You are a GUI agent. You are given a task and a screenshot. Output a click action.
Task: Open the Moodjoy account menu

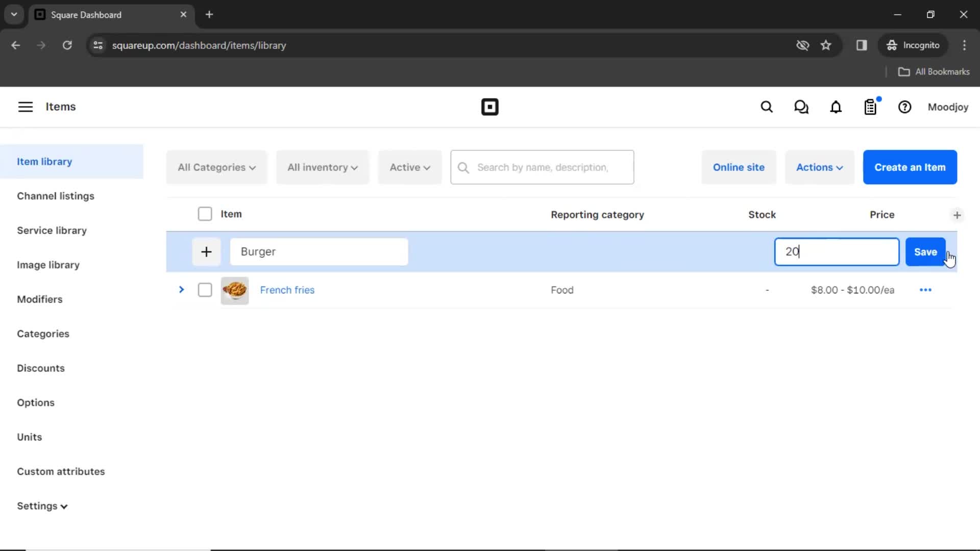click(x=947, y=107)
